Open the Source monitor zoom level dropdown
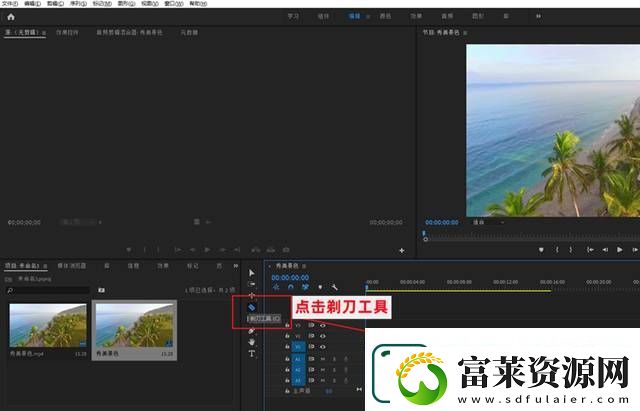640x411 pixels. click(80, 222)
